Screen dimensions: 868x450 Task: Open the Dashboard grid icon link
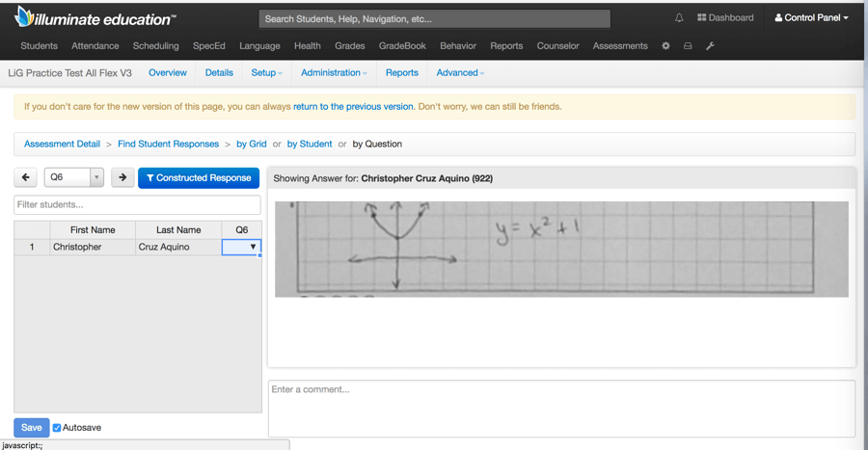tap(725, 18)
